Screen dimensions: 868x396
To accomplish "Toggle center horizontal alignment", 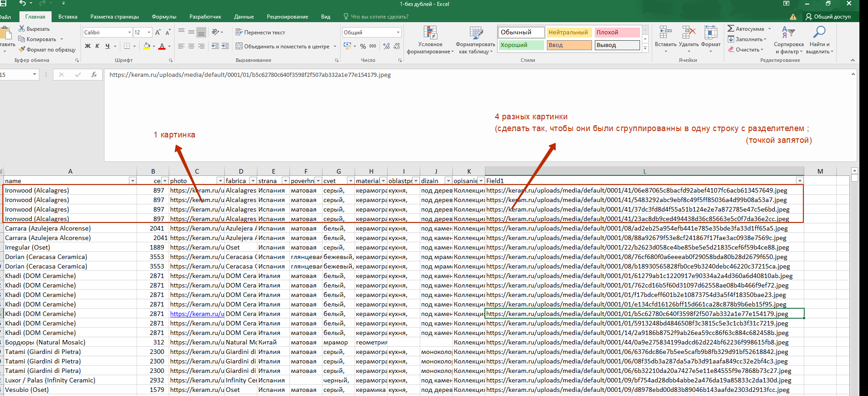I will click(x=191, y=46).
